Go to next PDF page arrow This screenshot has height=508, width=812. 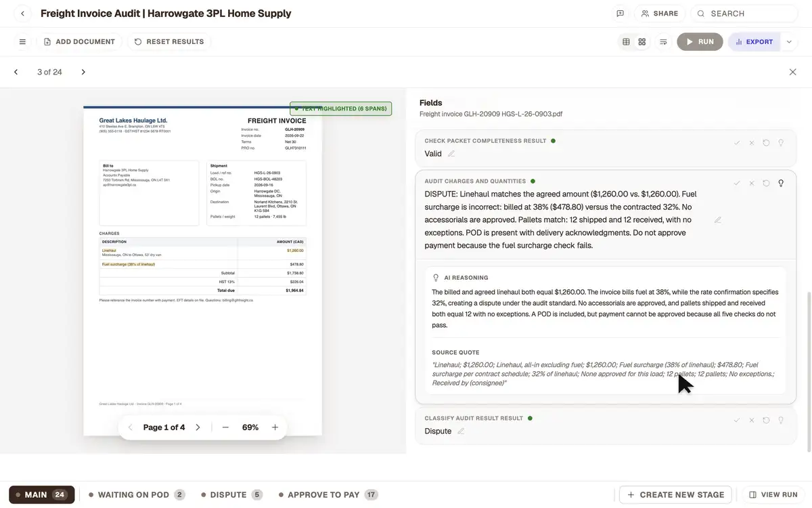198,427
